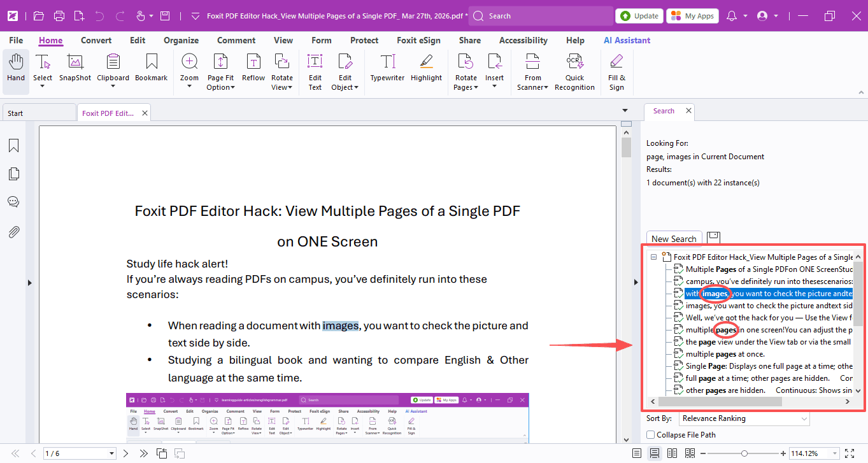Switch to single page view mode
This screenshot has width=868, height=463.
point(637,453)
